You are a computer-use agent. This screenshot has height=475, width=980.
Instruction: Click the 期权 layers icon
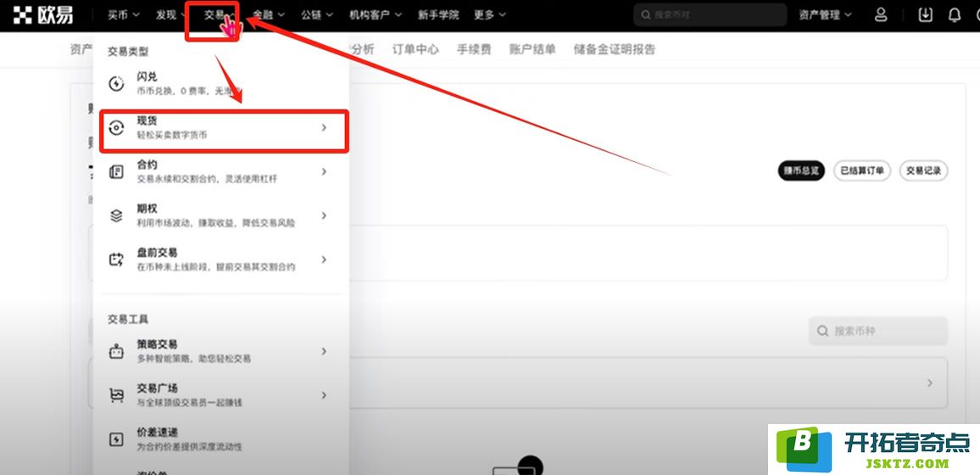[116, 215]
